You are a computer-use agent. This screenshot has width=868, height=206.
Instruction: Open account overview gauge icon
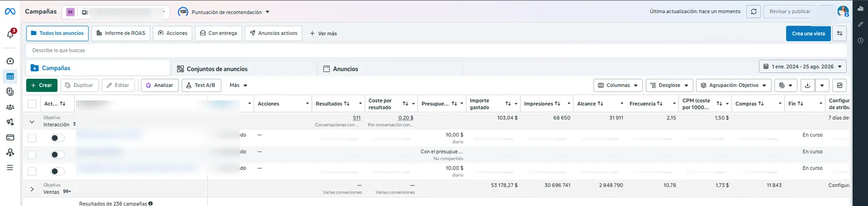10,61
